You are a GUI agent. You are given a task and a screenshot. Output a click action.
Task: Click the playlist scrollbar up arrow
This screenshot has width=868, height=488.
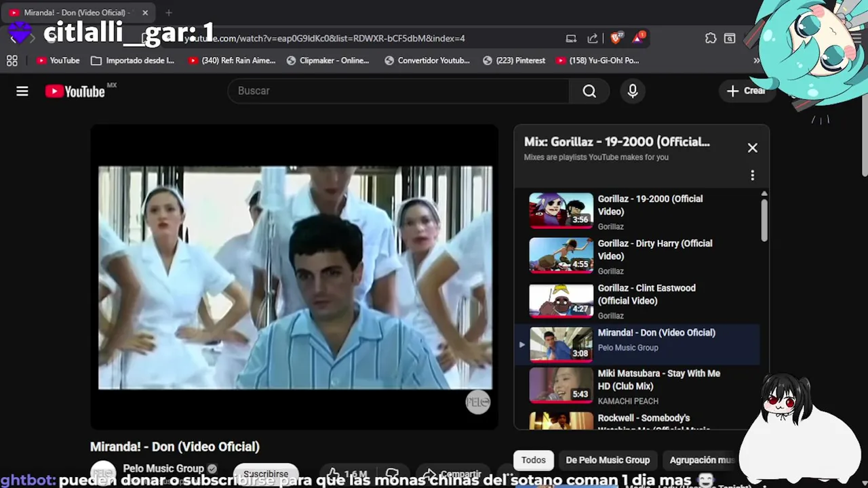click(x=764, y=195)
